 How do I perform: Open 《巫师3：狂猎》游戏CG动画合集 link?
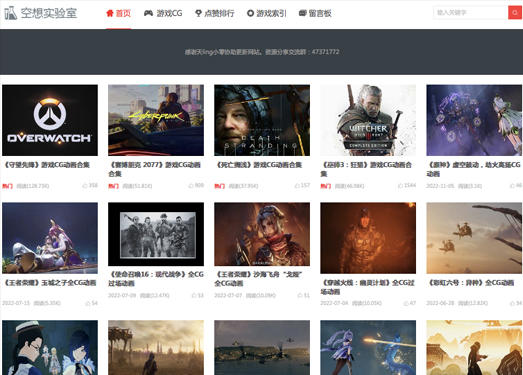[x=367, y=169]
